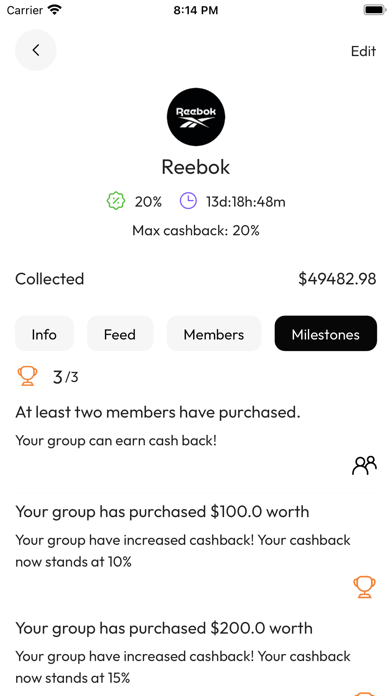Image resolution: width=392 pixels, height=696 pixels.
Task: Tap the 13d:18h:48m countdown timer
Action: tap(245, 202)
